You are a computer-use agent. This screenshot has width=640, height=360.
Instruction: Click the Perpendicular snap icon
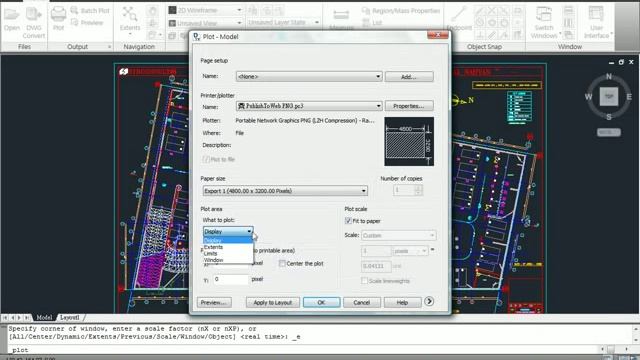click(x=480, y=35)
